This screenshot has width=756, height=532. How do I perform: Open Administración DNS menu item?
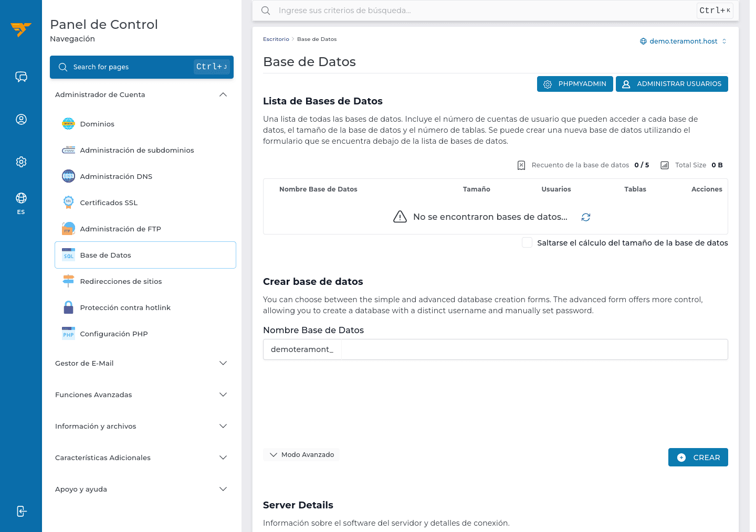[x=145, y=176]
